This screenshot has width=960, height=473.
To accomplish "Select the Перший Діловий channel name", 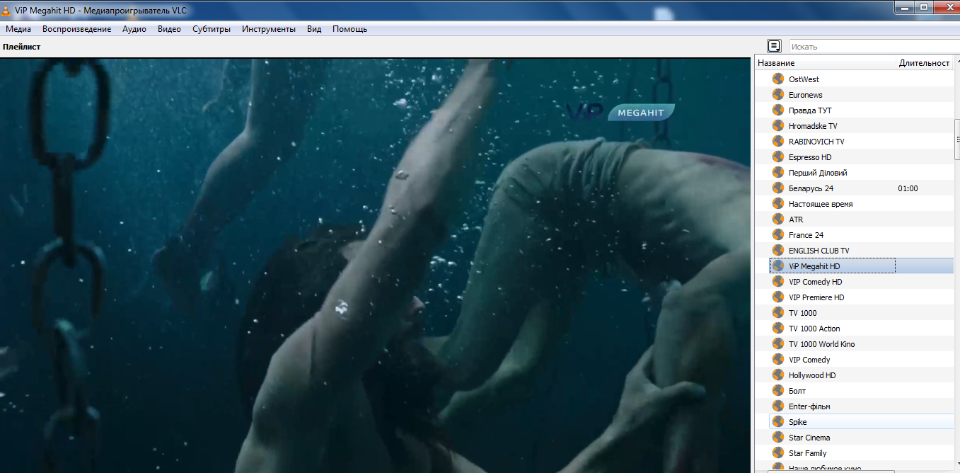I will pos(817,173).
